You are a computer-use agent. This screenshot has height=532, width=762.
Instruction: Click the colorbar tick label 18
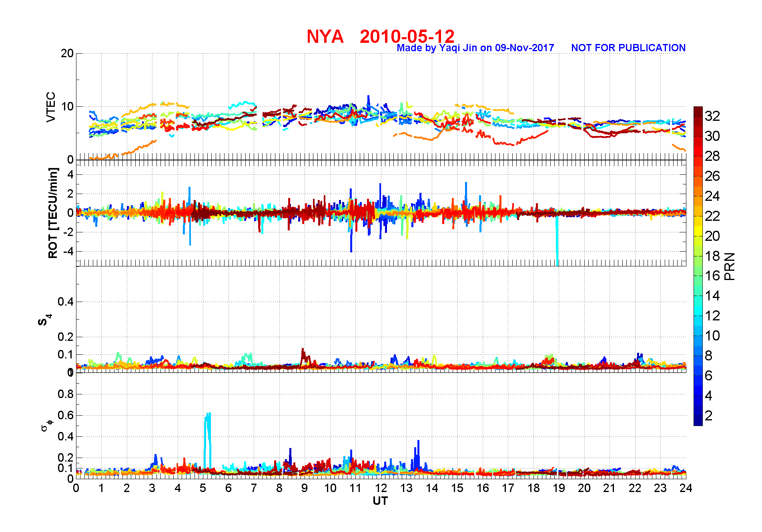712,256
